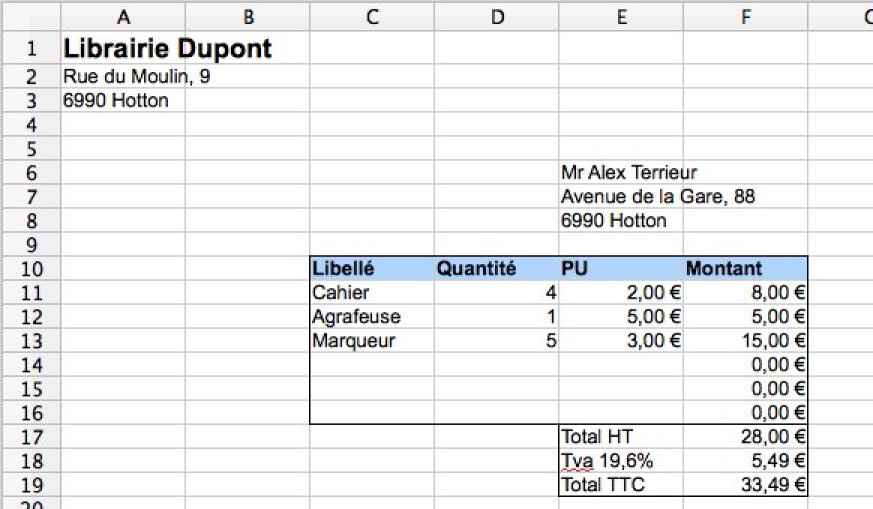Select column F header
The image size is (873, 509).
(746, 17)
